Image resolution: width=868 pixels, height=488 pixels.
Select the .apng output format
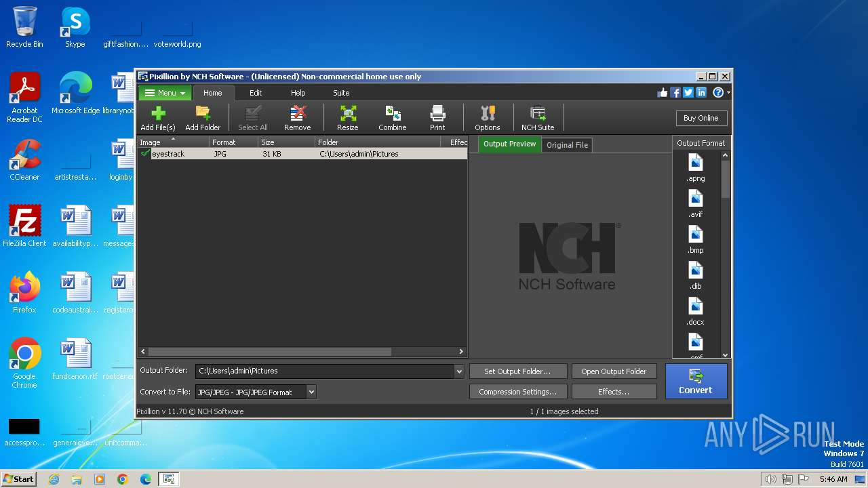click(696, 167)
